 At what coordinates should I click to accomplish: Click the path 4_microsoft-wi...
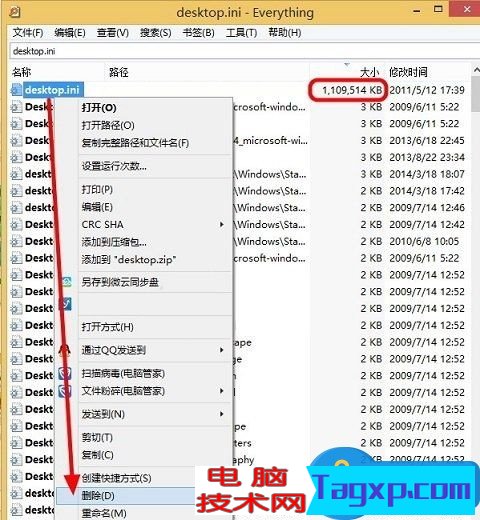click(270, 140)
